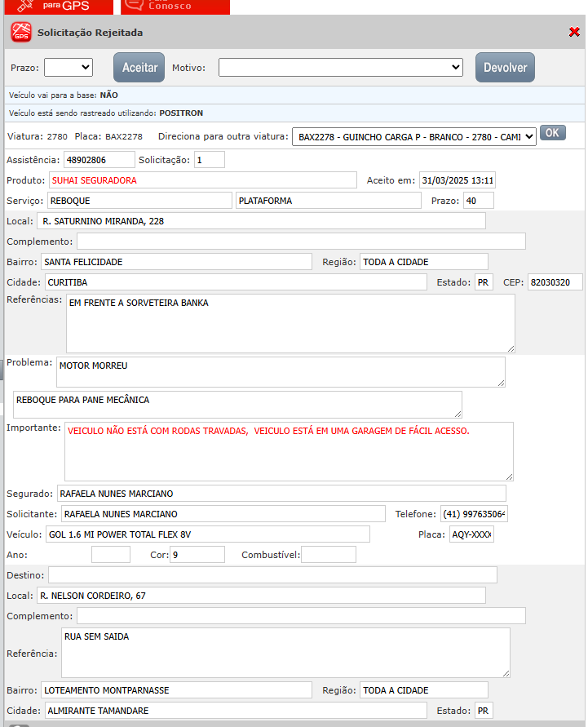Click the Importante notes text area

289,451
